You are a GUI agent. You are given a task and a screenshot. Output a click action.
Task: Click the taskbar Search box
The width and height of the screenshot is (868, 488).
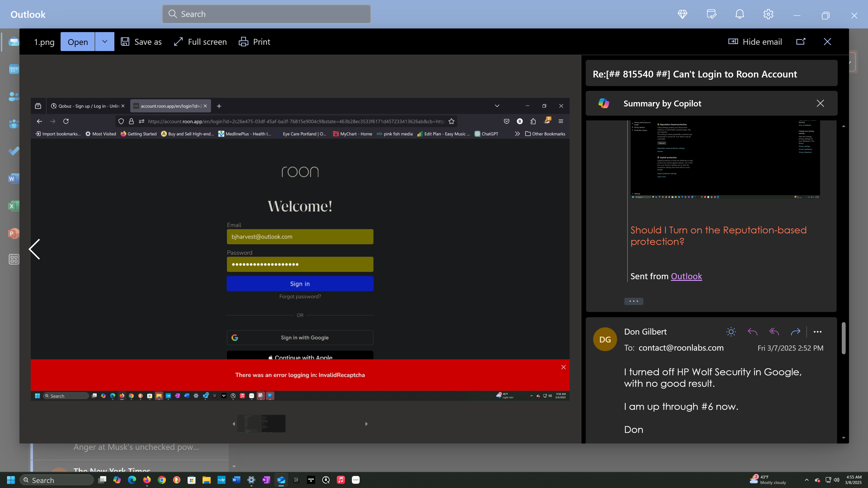(57, 480)
